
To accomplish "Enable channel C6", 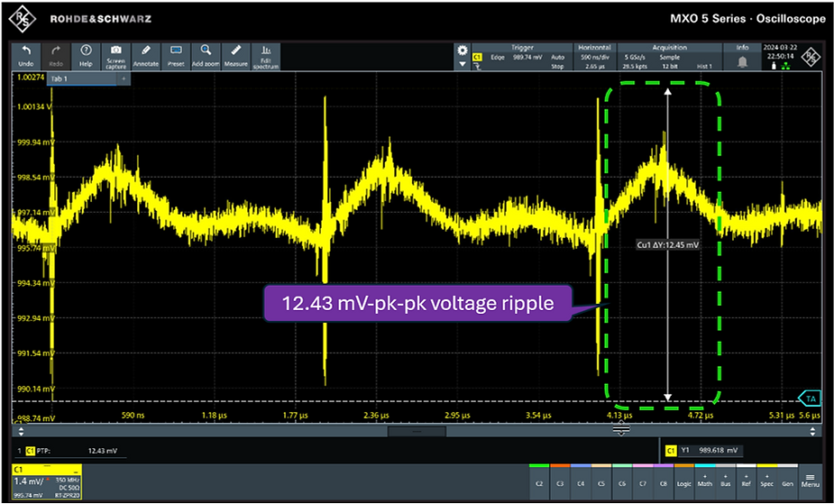I will click(622, 481).
